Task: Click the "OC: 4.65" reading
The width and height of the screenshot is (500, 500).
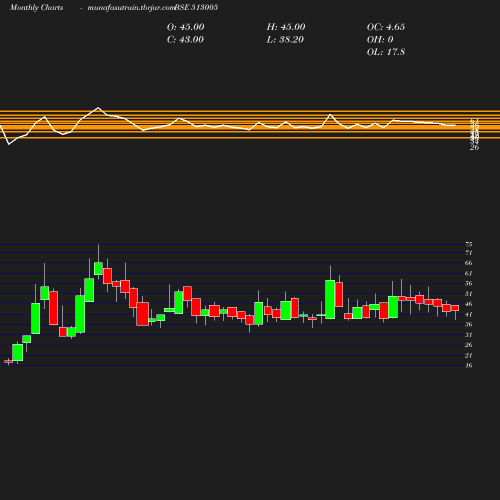Action: [x=386, y=27]
